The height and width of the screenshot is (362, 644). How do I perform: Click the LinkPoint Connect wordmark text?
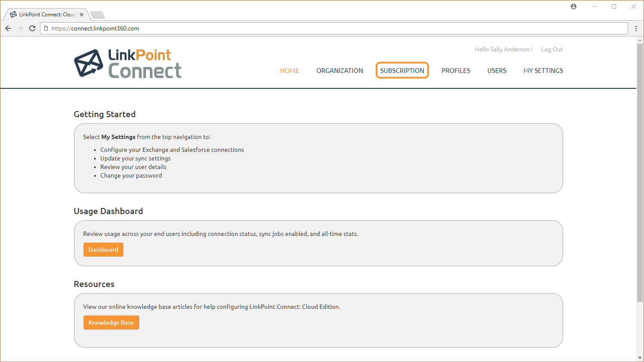(x=145, y=63)
